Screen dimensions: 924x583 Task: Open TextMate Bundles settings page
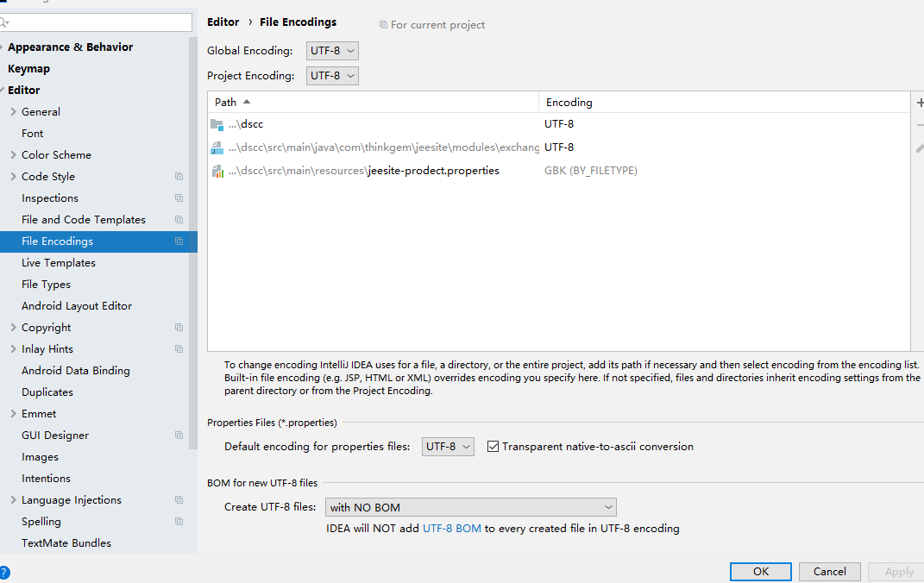pyautogui.click(x=66, y=543)
